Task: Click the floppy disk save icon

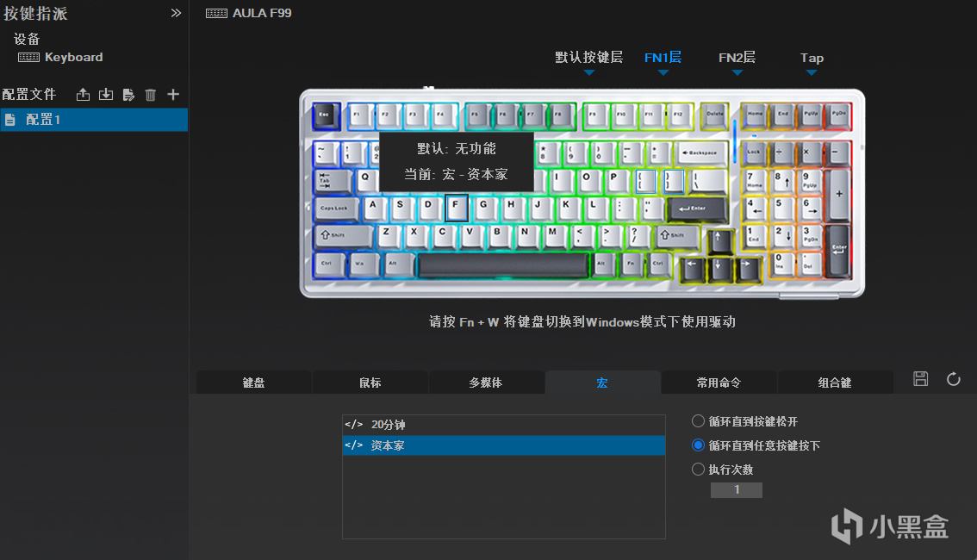Action: 920,379
